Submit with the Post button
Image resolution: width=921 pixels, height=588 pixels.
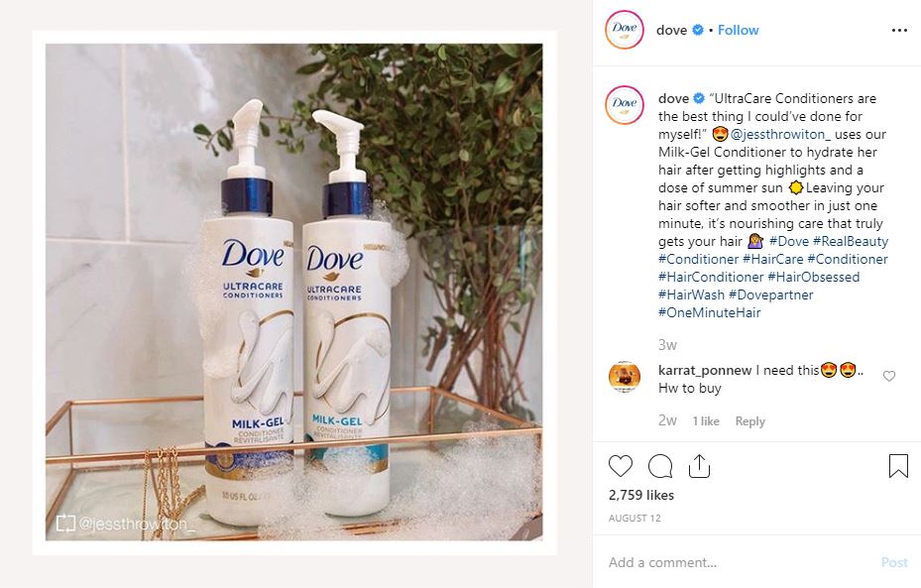(x=894, y=563)
